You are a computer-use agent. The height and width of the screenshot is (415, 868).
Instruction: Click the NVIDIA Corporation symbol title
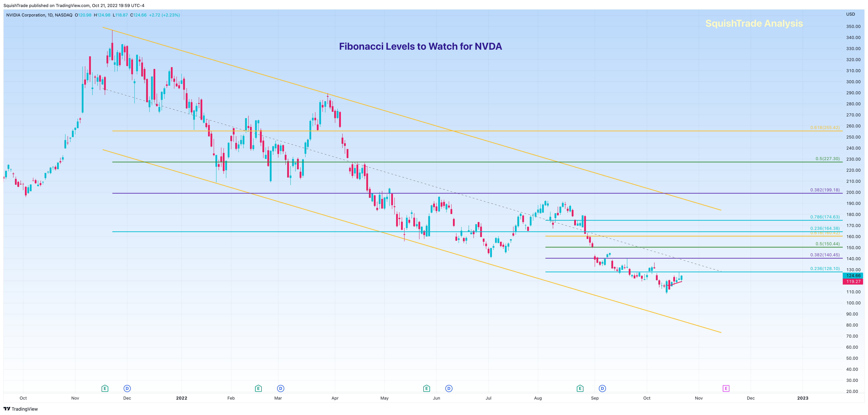[x=39, y=15]
